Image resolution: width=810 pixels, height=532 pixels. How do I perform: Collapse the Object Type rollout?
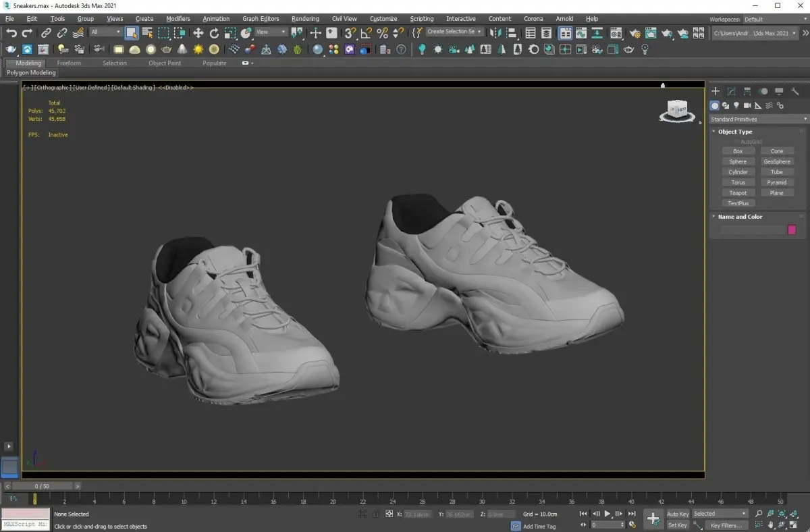(735, 132)
